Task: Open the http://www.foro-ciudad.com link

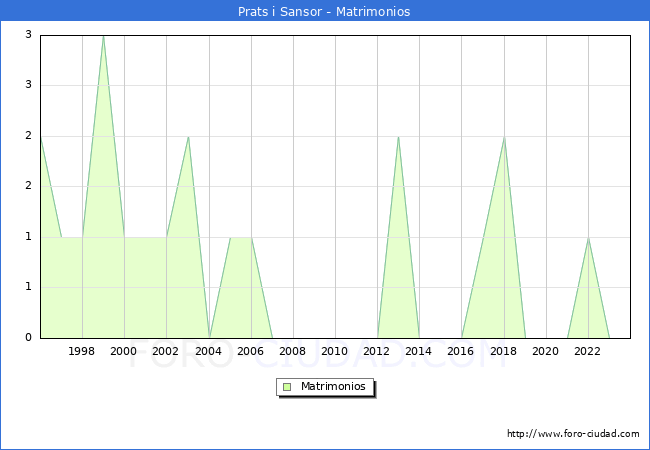Action: tap(573, 434)
